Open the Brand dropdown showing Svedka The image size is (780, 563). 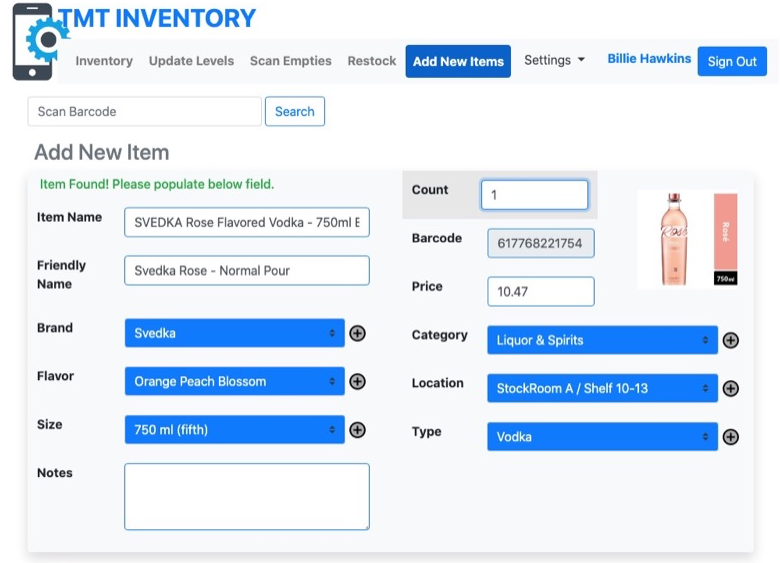coord(234,333)
